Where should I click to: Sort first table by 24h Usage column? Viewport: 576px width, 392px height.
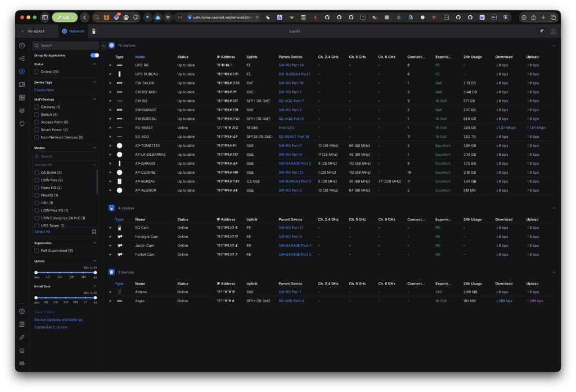coord(472,57)
